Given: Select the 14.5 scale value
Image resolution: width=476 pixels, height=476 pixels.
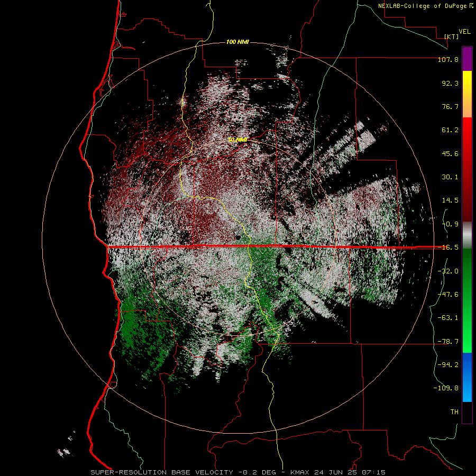Looking at the screenshot, I should pyautogui.click(x=450, y=200).
